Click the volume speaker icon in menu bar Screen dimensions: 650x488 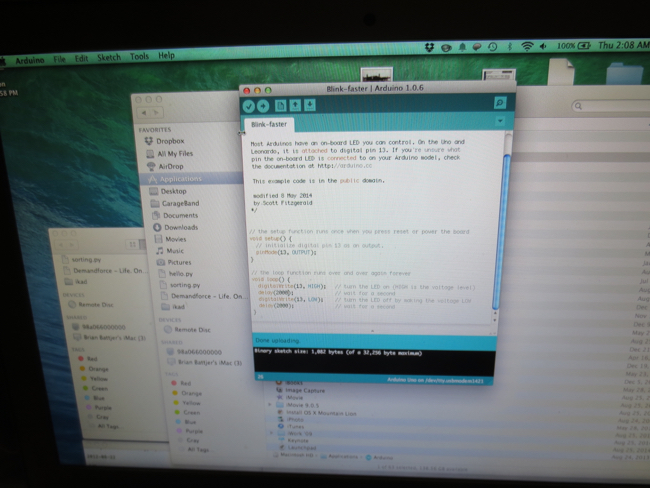click(x=543, y=46)
